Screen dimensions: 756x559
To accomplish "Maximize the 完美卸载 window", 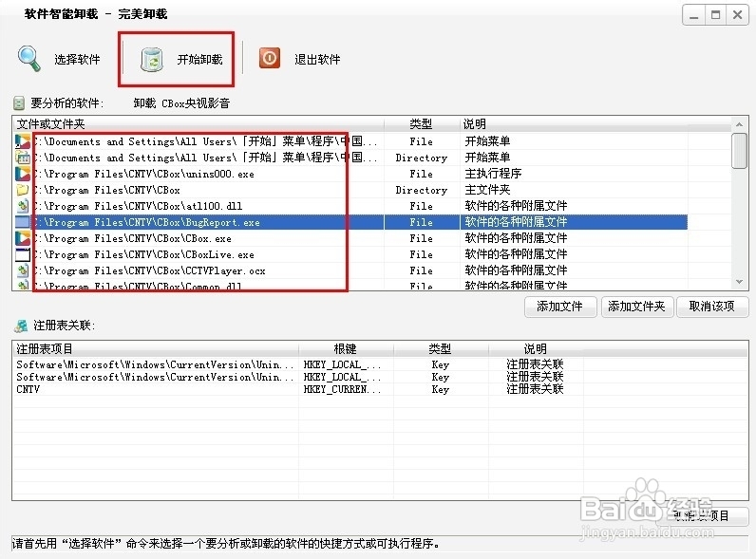I will pos(716,15).
